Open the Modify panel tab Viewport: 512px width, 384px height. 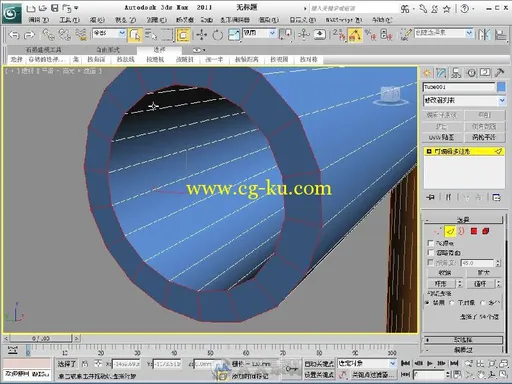(441, 73)
